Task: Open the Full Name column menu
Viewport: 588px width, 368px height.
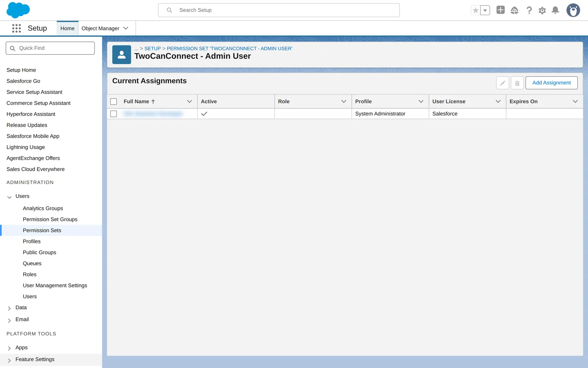Action: tap(189, 101)
